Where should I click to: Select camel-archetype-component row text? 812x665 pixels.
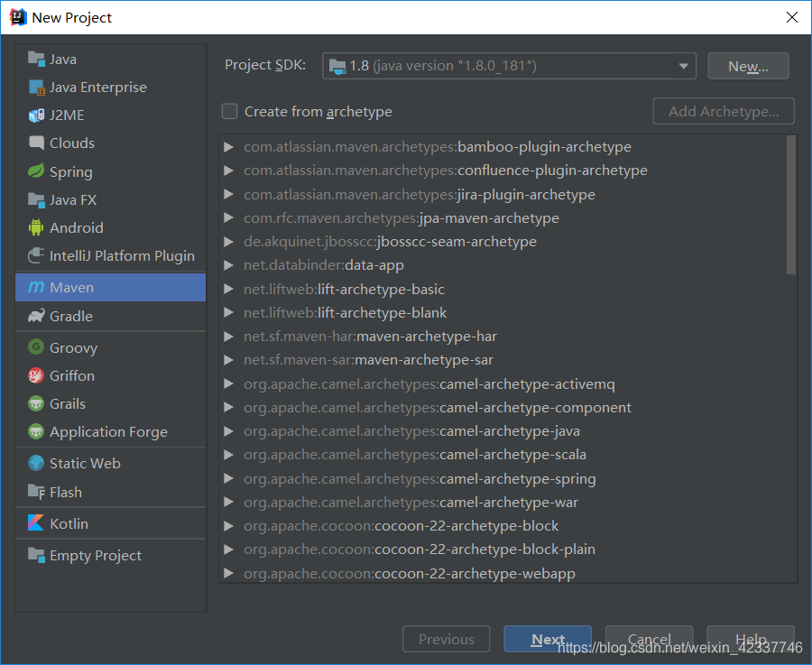tap(438, 408)
